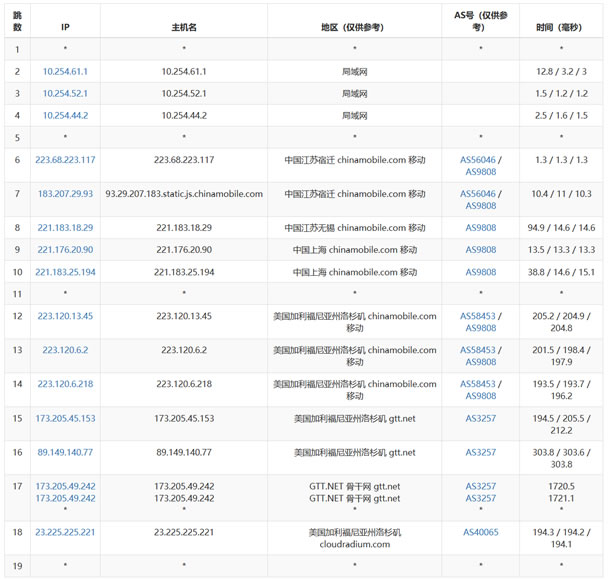The width and height of the screenshot is (608, 580).
Task: Open the 183.207.29.93 IP link
Action: point(65,194)
